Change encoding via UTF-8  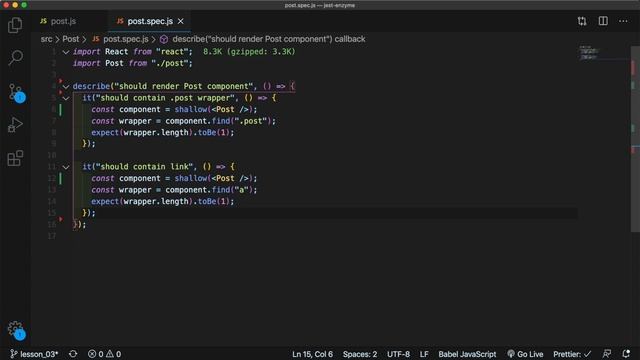(398, 354)
